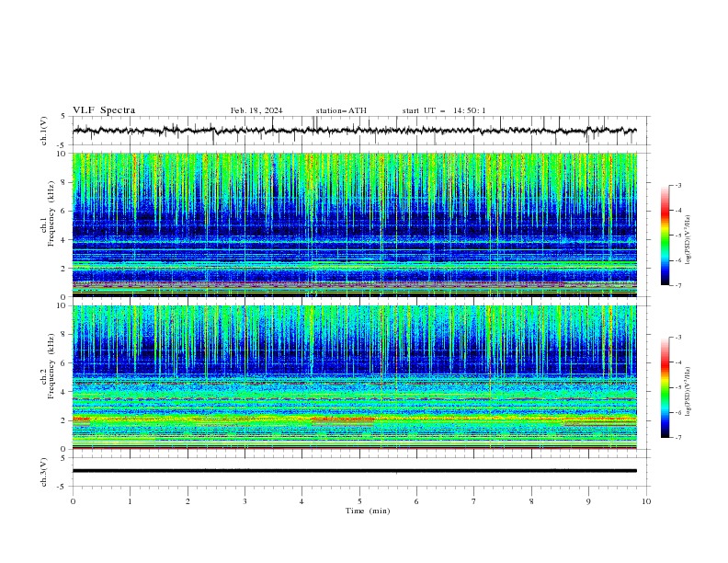Click the ch.1 spectrogram panel
This screenshot has width=728, height=563.
355,224
